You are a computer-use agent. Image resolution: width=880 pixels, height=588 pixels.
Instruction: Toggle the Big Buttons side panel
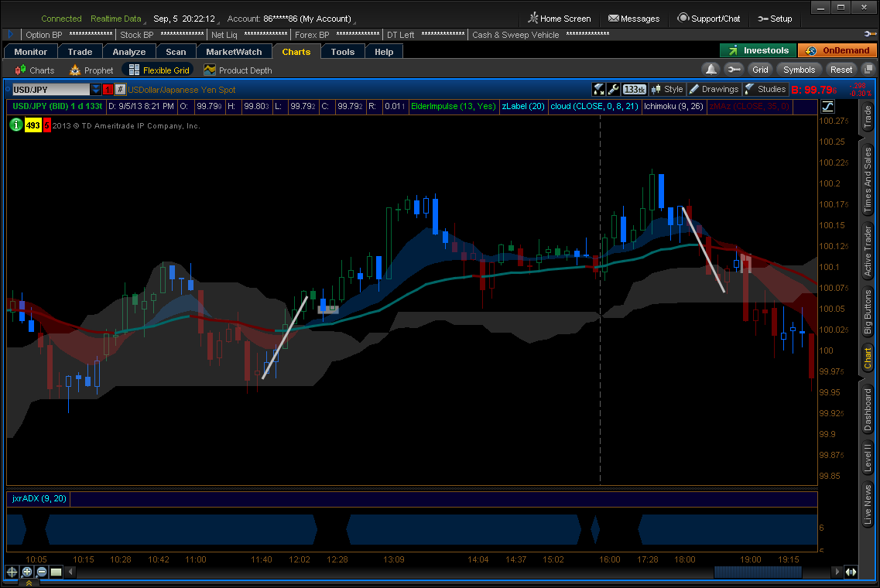click(868, 312)
